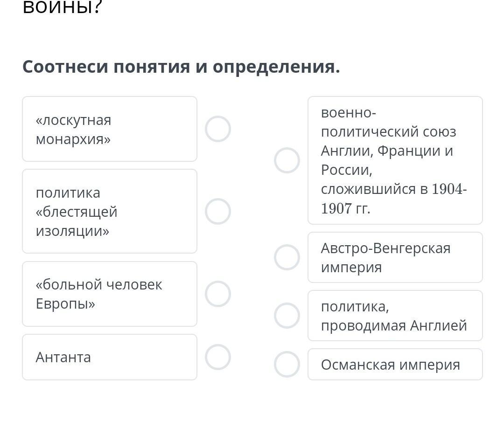Screen dimensions: 504x427
Task: Click the «лоскутная монархия» term card
Action: (x=110, y=129)
